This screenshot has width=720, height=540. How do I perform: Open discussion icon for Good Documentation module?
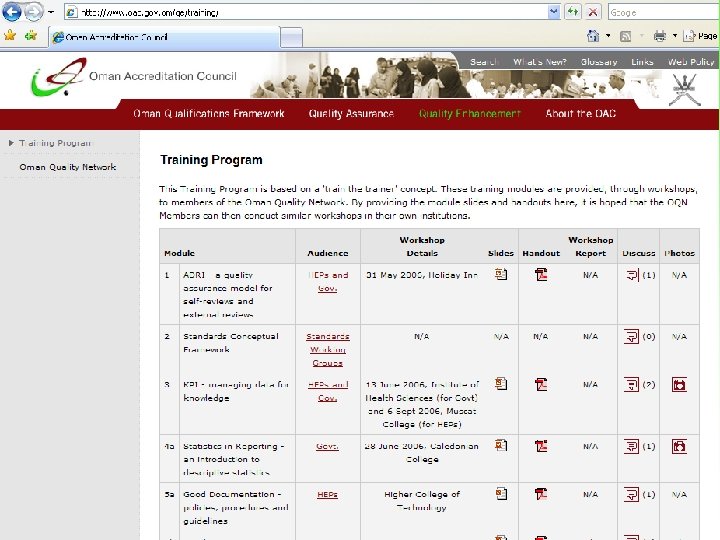631,495
